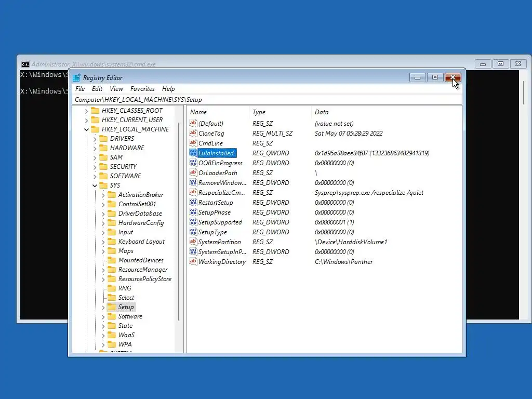Image resolution: width=532 pixels, height=399 pixels.
Task: Expand the HKEY_CURRENT_USER node
Action: (x=87, y=120)
